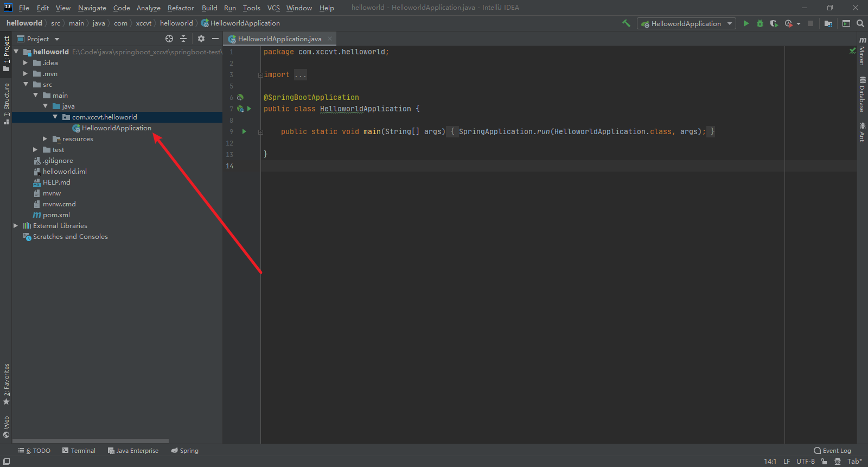This screenshot has width=868, height=467.
Task: Open the Refactor menu
Action: [x=181, y=8]
